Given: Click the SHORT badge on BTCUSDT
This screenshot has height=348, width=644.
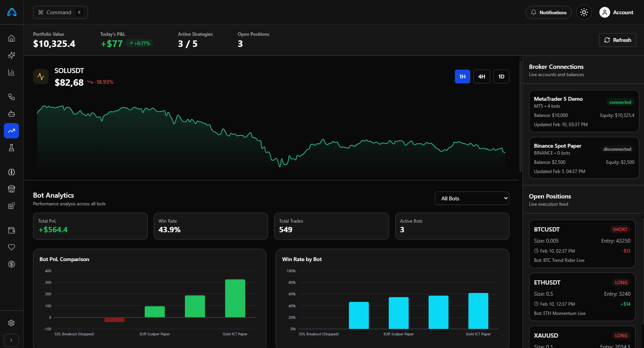Looking at the screenshot, I should click(x=620, y=230).
